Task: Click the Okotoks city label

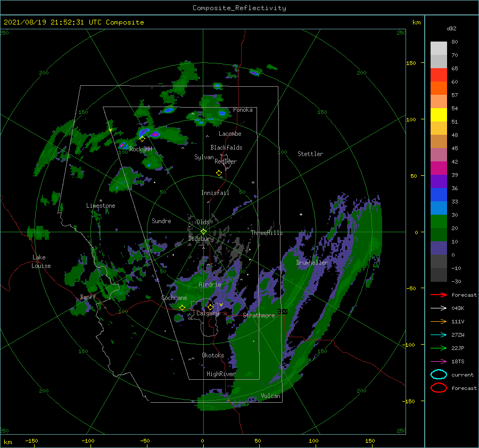Action: [x=213, y=355]
